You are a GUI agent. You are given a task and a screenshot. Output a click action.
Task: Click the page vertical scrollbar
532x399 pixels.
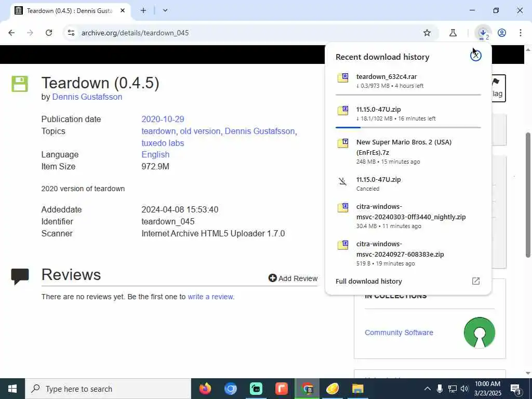point(528,195)
